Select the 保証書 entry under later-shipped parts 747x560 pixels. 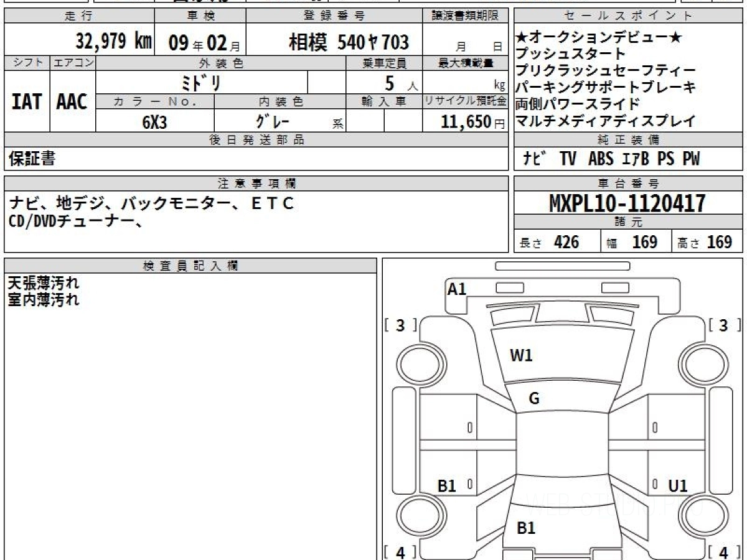(x=32, y=159)
